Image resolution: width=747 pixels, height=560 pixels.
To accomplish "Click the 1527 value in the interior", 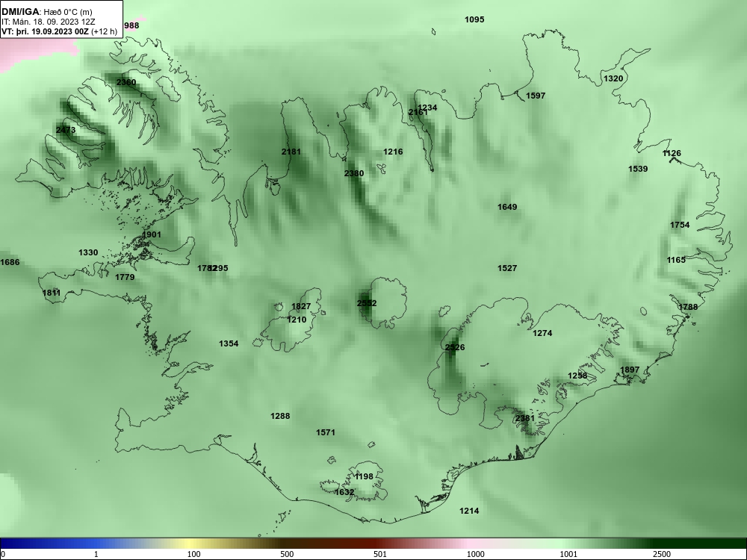I will 507,268.
